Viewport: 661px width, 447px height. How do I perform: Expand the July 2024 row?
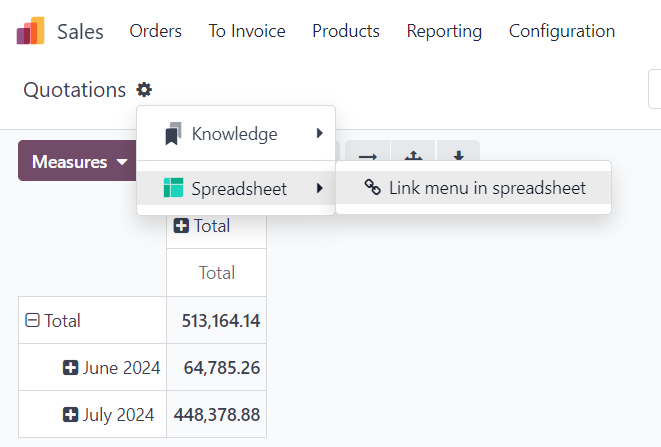(x=70, y=414)
